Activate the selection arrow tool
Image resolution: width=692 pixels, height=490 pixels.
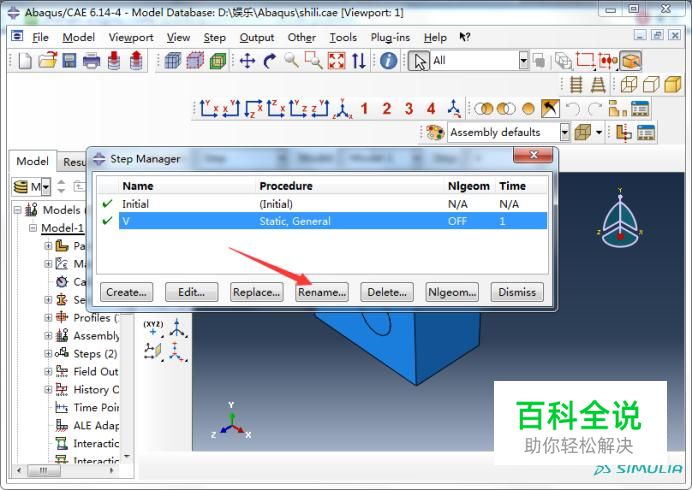click(x=419, y=61)
